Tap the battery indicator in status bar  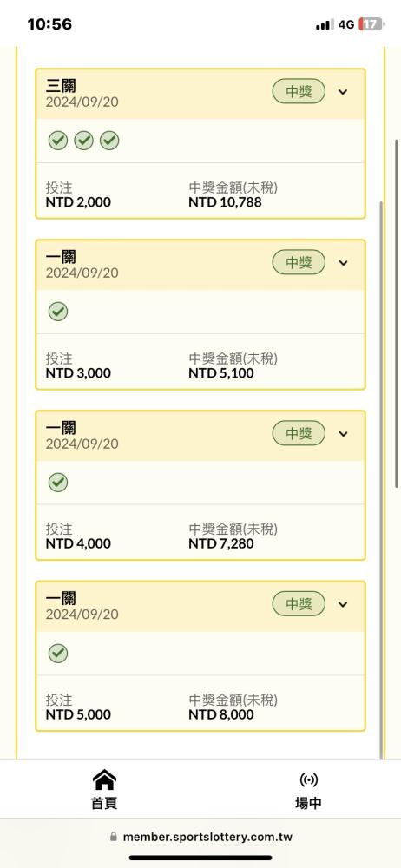[x=371, y=24]
